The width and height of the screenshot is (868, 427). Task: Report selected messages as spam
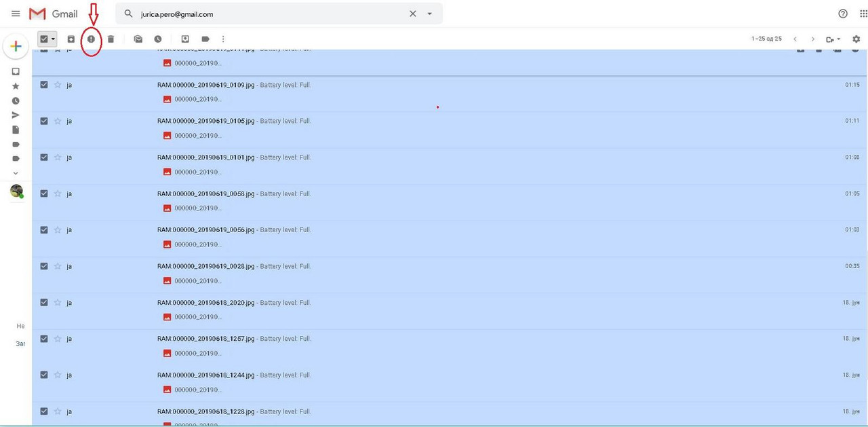tap(91, 39)
